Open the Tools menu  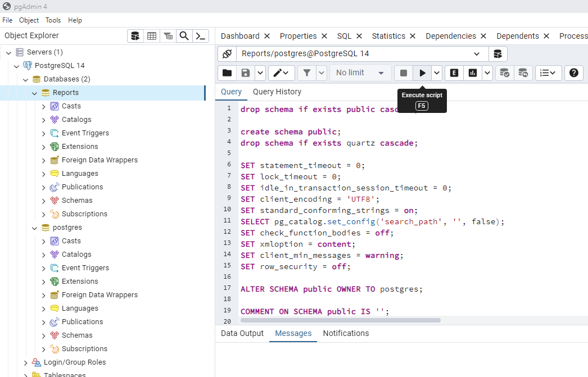[x=53, y=20]
